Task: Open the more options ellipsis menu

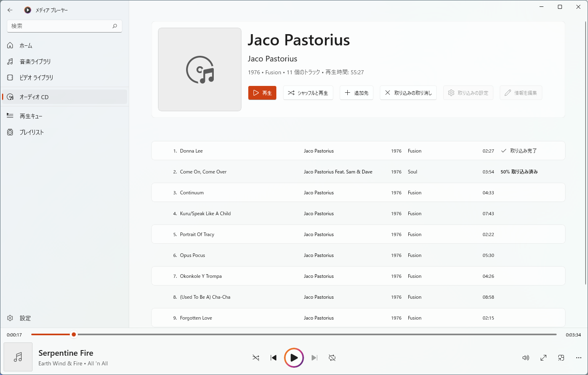Action: (579, 358)
